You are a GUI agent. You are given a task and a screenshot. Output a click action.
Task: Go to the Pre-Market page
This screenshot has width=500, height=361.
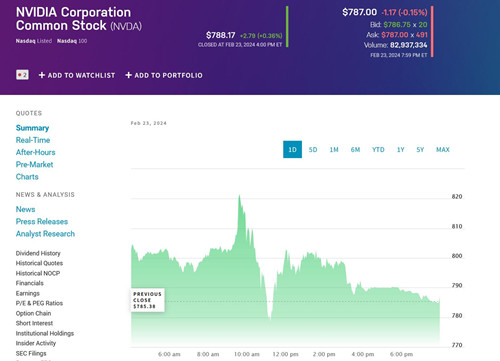[x=34, y=164]
